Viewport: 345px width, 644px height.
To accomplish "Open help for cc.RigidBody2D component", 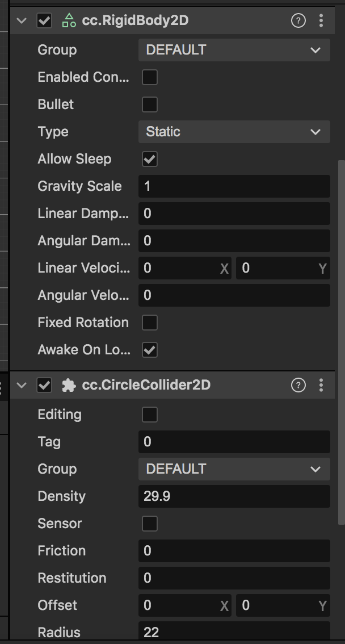I will pyautogui.click(x=298, y=20).
